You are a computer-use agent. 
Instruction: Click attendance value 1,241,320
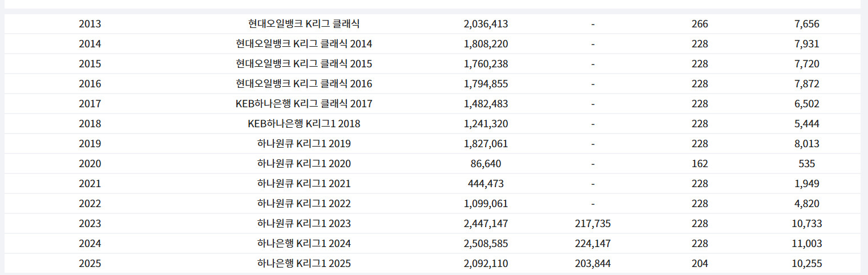486,124
